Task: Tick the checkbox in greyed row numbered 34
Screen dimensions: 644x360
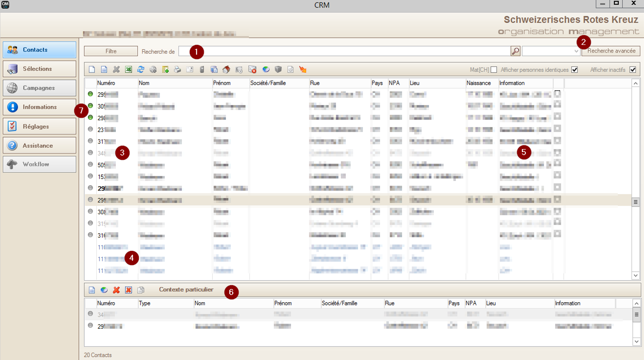Action: pos(557,152)
